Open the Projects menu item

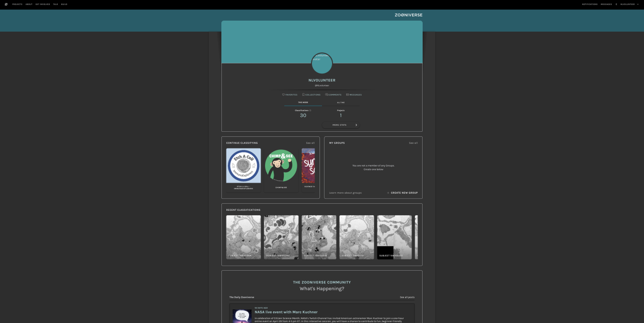17,4
